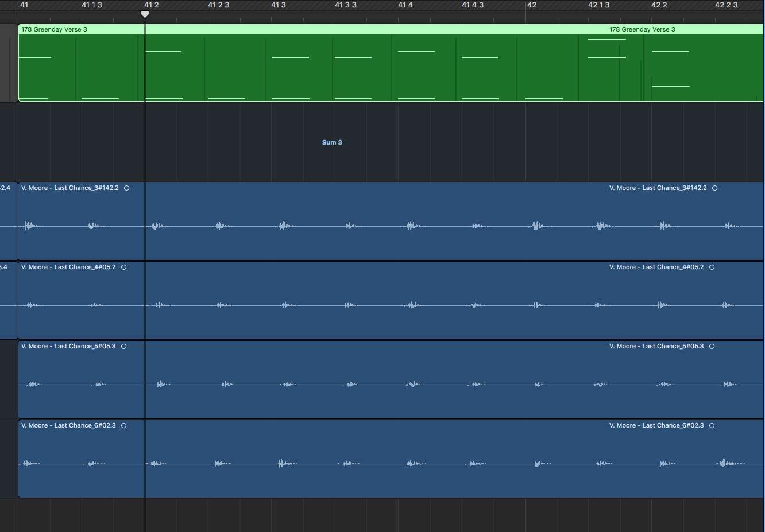Click ruler position 41 2 3

coord(219,5)
